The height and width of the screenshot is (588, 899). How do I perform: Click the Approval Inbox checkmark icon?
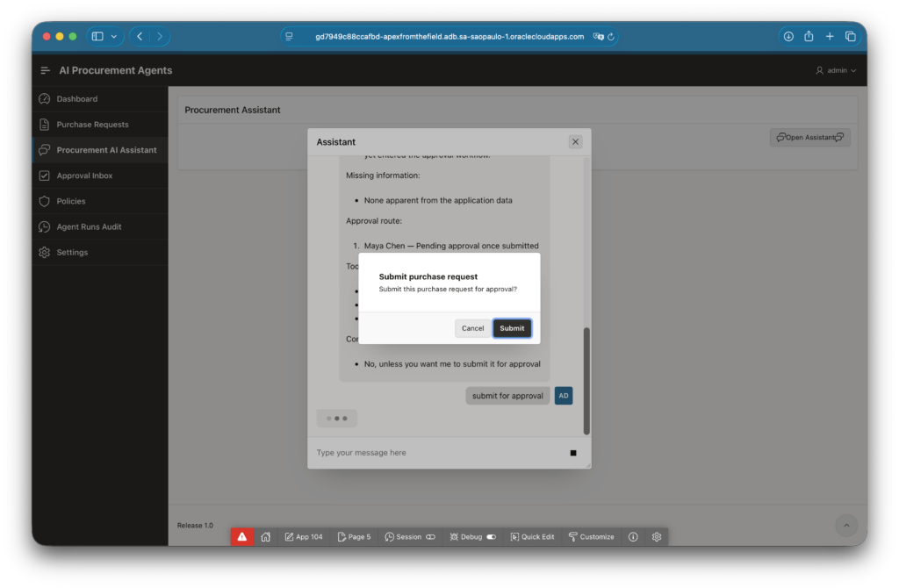(x=44, y=176)
